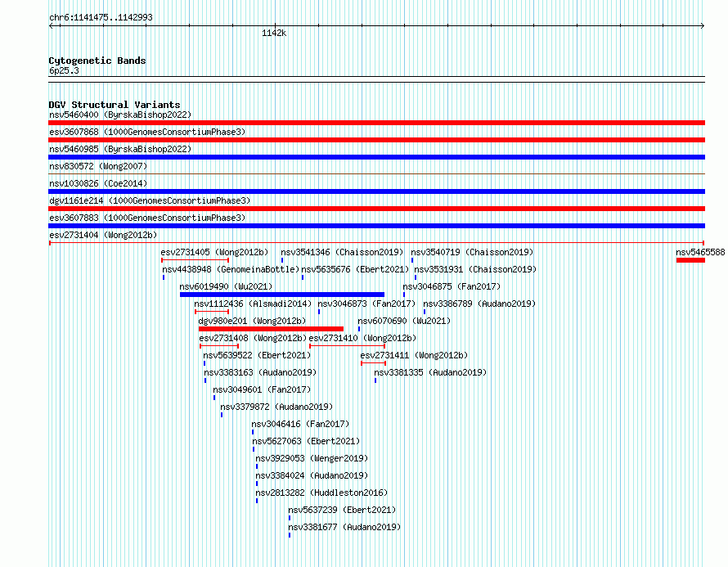This screenshot has height=567, width=728.
Task: Click the red bracket under esv2731411
Action: (373, 363)
